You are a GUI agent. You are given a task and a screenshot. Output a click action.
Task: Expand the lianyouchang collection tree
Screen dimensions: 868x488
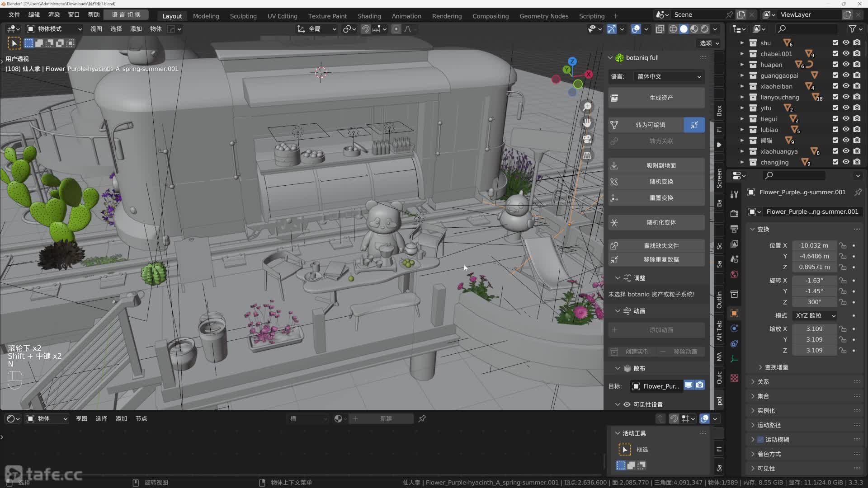(x=741, y=97)
